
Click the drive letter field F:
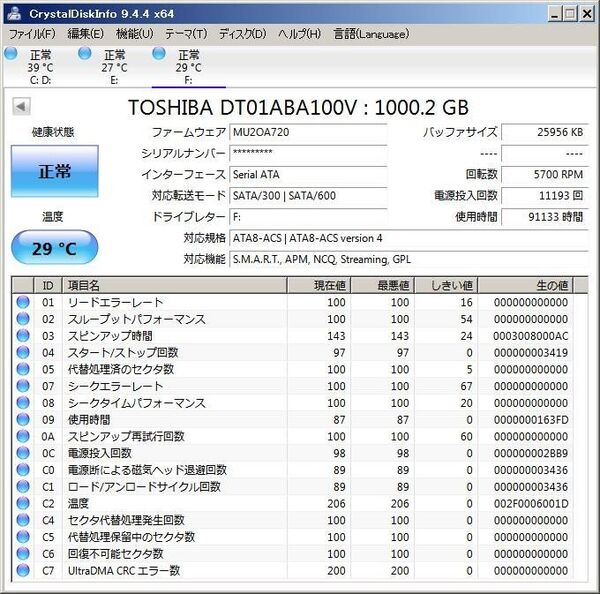pyautogui.click(x=308, y=217)
